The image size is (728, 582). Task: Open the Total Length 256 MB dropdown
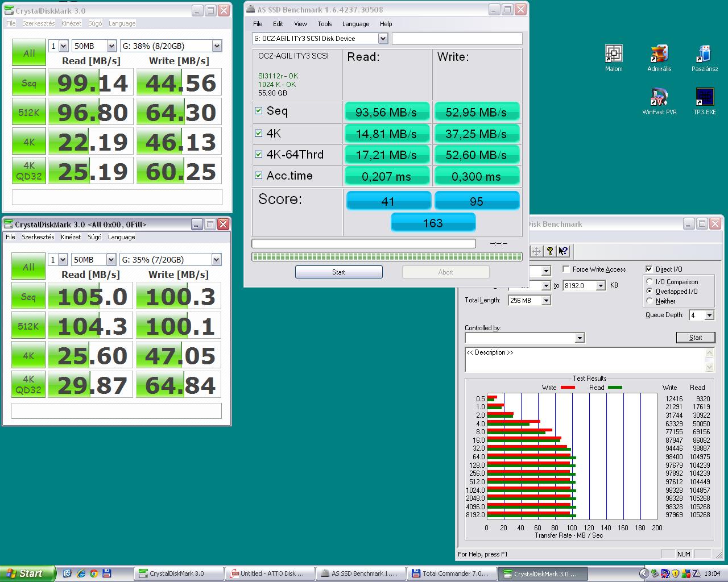coord(546,301)
